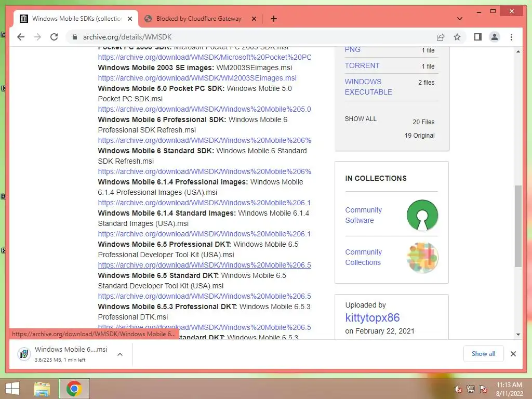Open link under Windows Mobile 6 Professional SDK

(205, 140)
